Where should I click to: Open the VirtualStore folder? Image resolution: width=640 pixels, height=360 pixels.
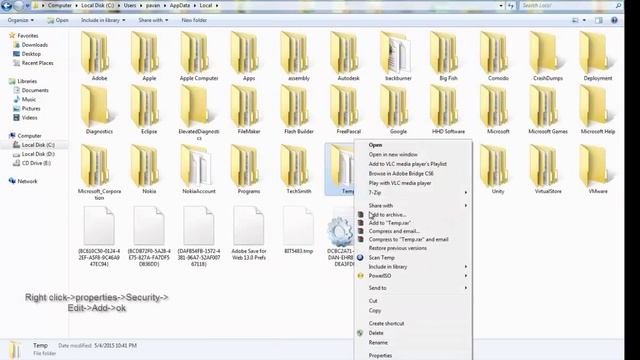coord(548,169)
